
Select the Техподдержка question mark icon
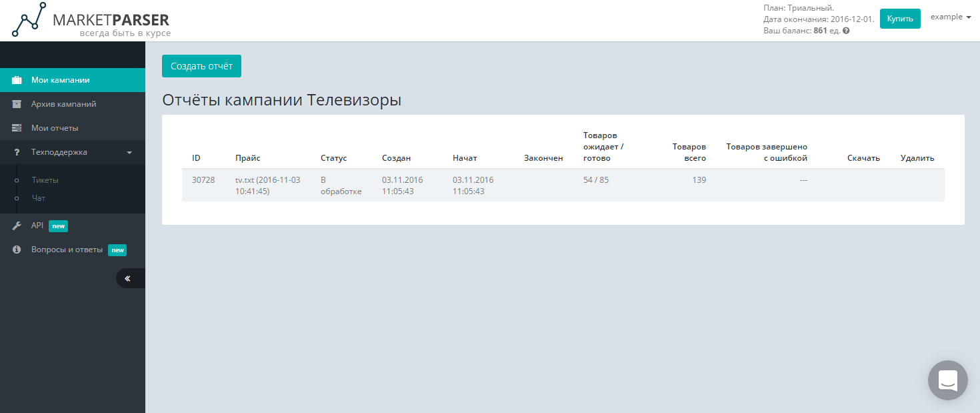(x=16, y=151)
